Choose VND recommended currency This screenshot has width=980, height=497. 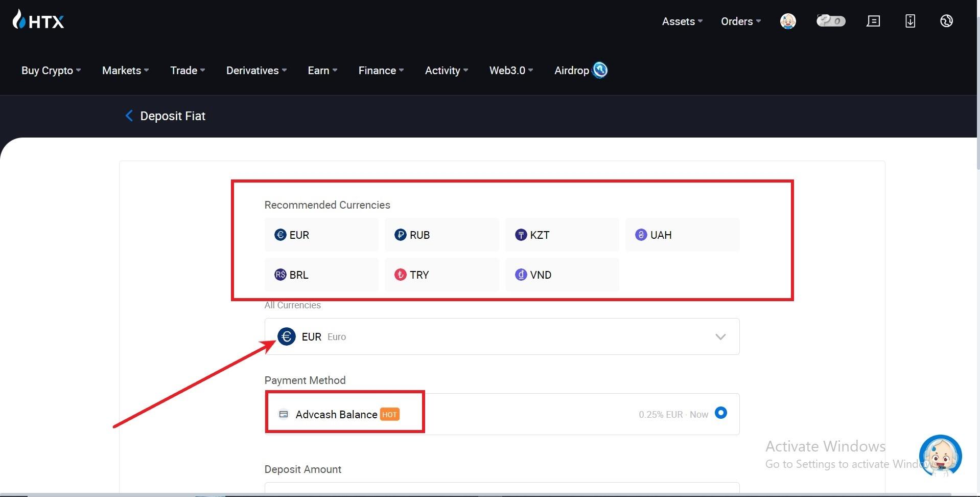click(562, 275)
